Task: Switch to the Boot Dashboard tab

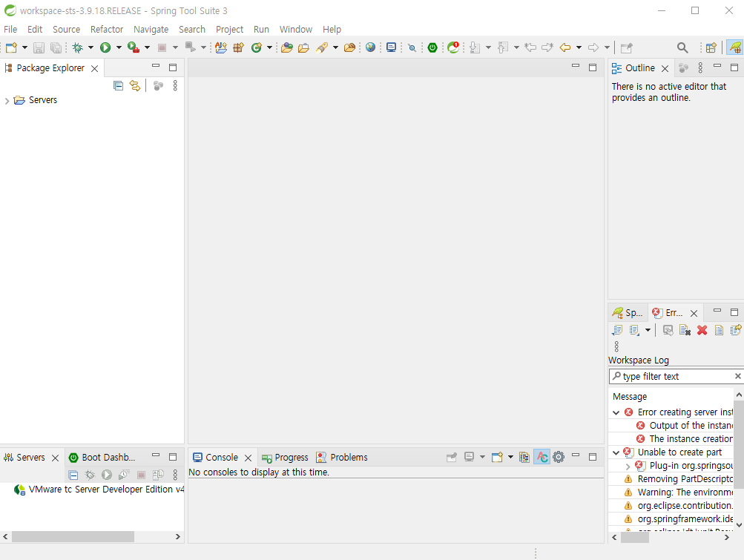Action: point(102,458)
